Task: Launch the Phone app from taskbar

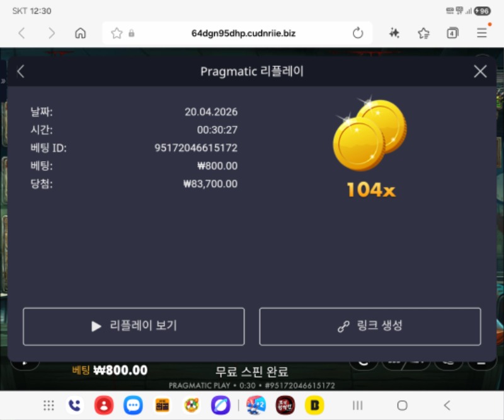Action: click(x=74, y=405)
